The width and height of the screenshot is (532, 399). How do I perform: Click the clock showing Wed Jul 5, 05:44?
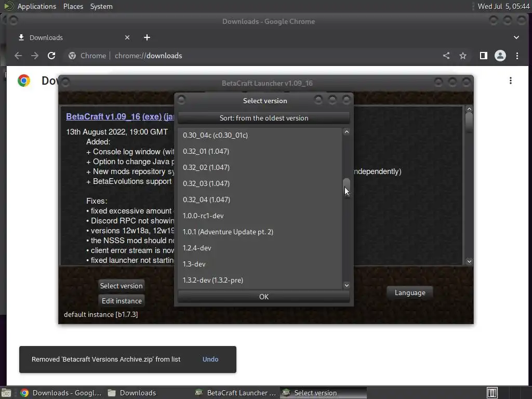pos(503,6)
